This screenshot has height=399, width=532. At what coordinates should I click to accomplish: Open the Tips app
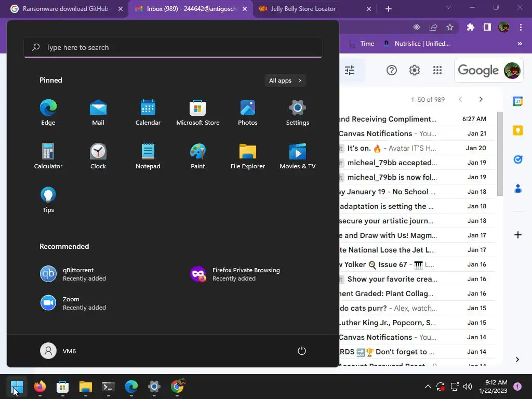[x=48, y=200]
